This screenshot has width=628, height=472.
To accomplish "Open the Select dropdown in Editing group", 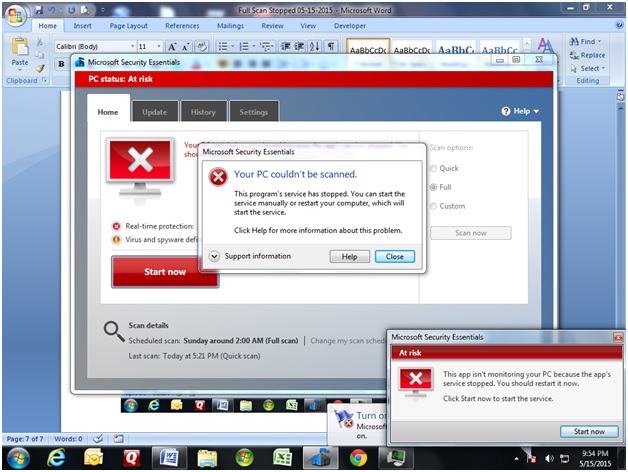I will click(588, 69).
